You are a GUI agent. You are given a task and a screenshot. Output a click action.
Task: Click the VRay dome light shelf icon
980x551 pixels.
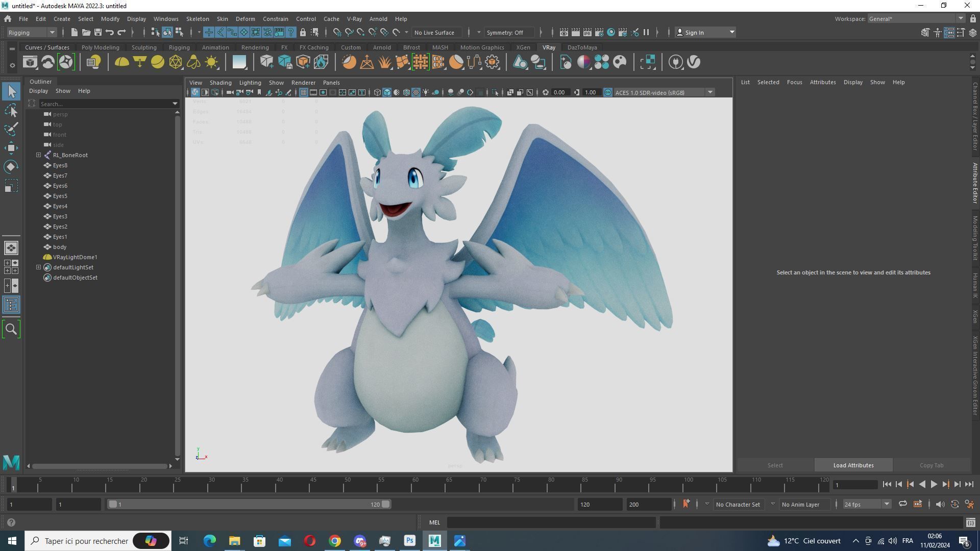[121, 62]
